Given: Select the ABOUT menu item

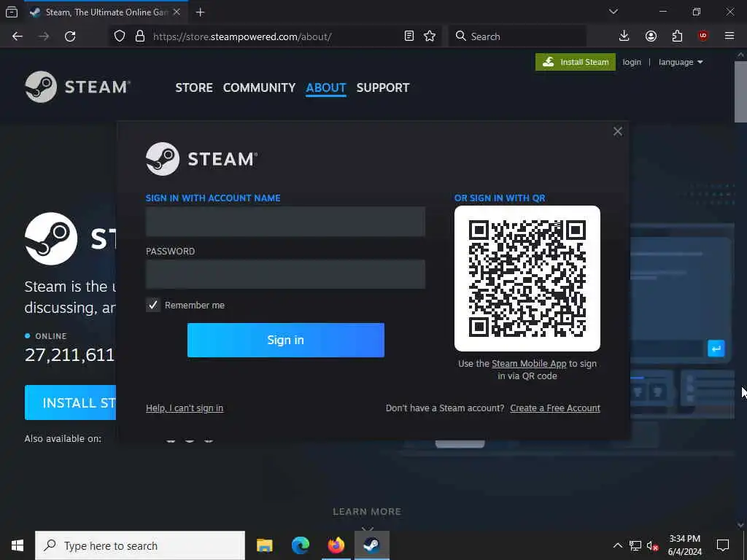Looking at the screenshot, I should click(x=326, y=87).
